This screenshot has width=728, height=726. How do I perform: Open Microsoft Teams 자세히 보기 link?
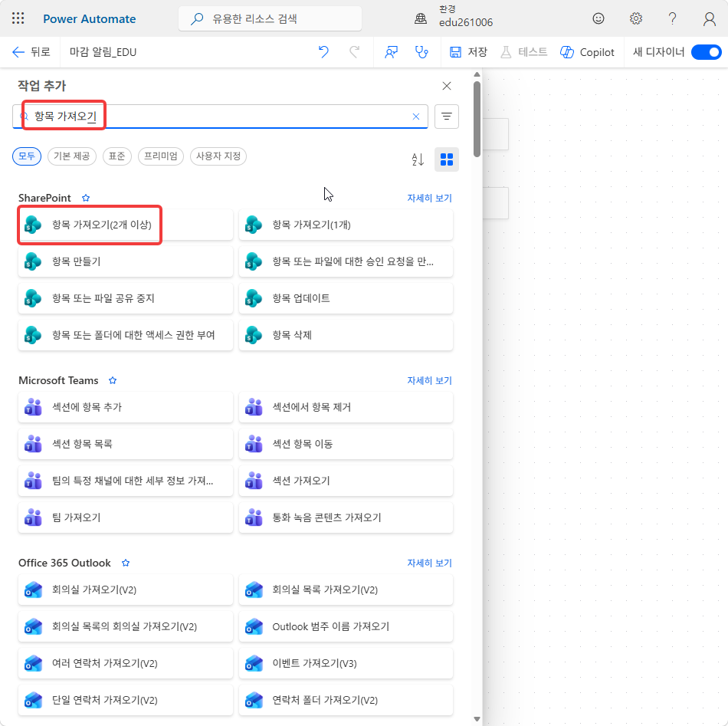pos(429,380)
